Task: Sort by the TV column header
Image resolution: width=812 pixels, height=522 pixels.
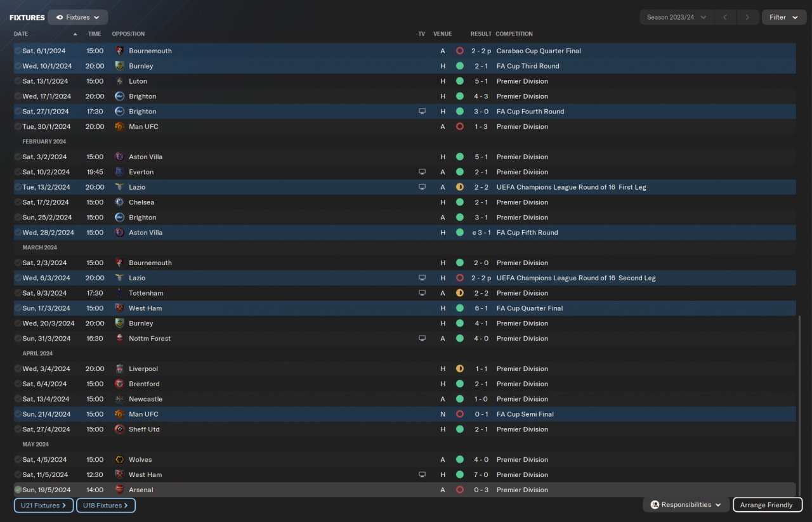Action: pyautogui.click(x=422, y=34)
